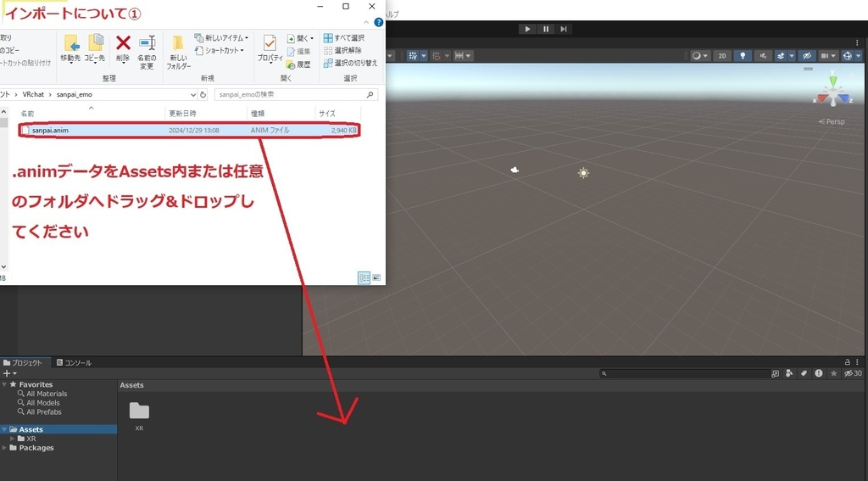Collapse the Explorer ribbon with the chevron
This screenshot has width=868, height=481.
click(x=366, y=22)
